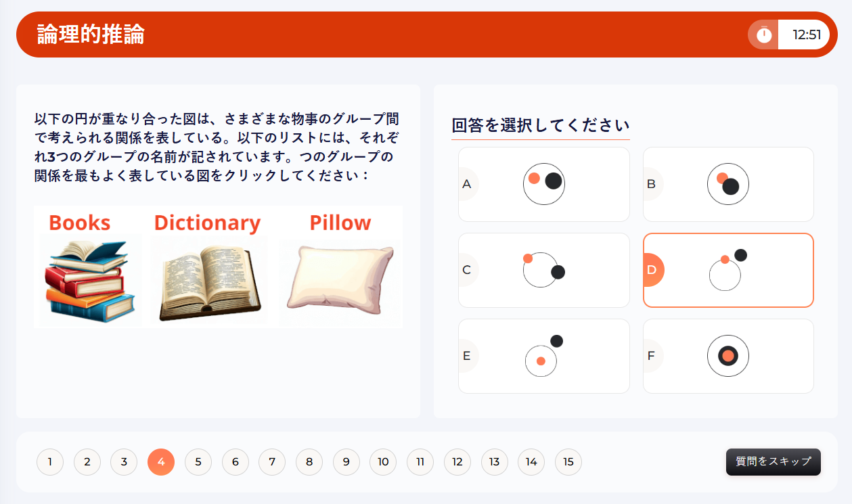Screen dimensions: 852x504
Task: Click the 12:51 remaining time display
Action: point(807,35)
